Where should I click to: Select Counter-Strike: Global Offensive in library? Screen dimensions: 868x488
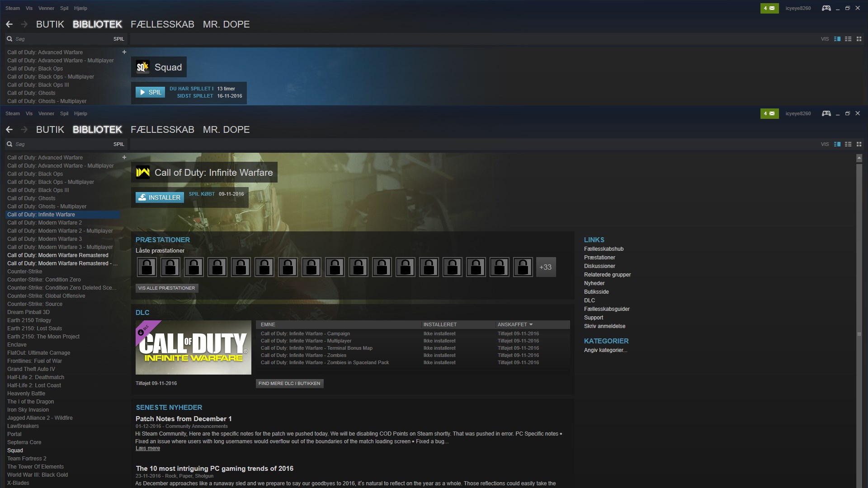click(46, 296)
